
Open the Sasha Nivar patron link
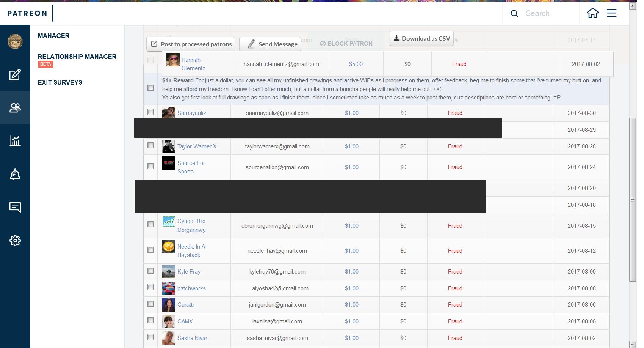point(192,338)
